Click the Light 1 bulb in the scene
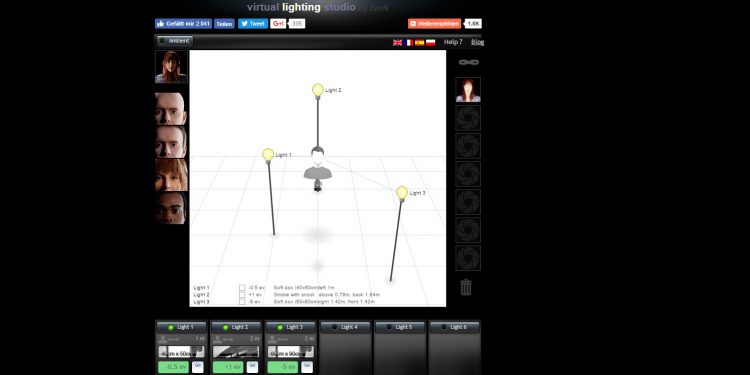 (x=268, y=154)
